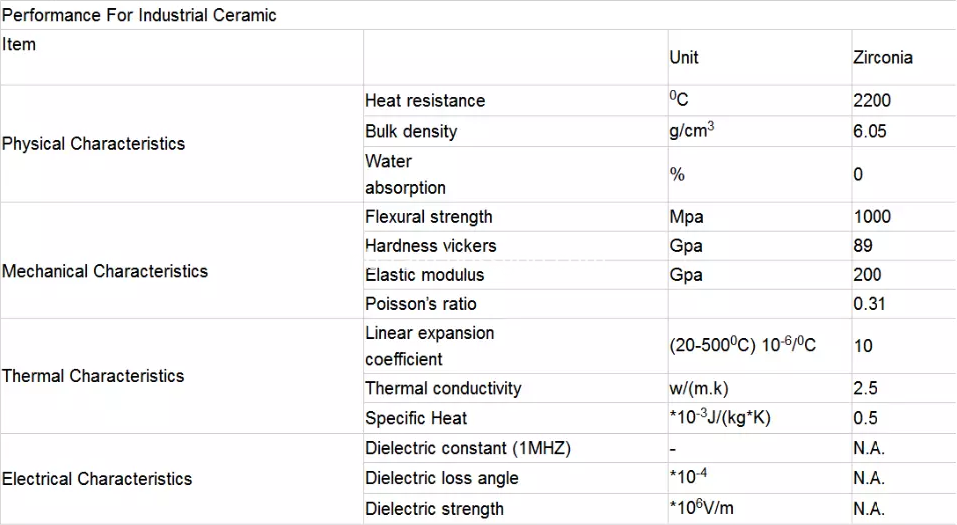Click the 'Dielectric constant (1MHZ)' cell
957x525 pixels.
(516, 448)
